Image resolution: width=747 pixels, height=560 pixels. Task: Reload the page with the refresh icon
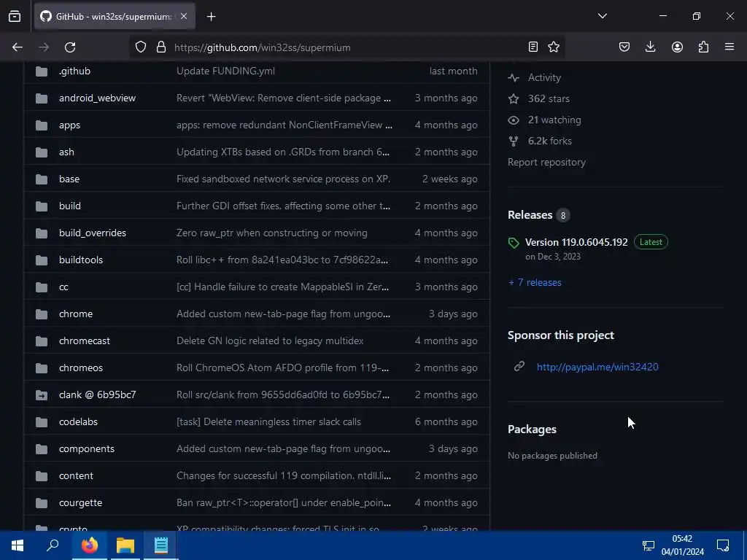click(70, 47)
